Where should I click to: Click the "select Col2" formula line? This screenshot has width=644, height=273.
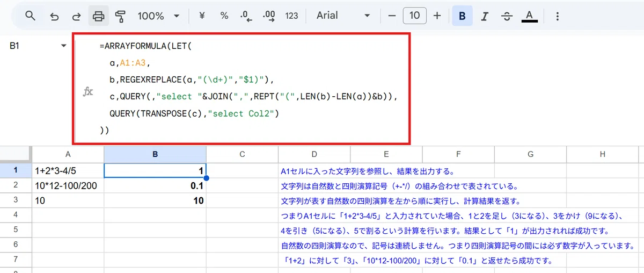point(195,113)
